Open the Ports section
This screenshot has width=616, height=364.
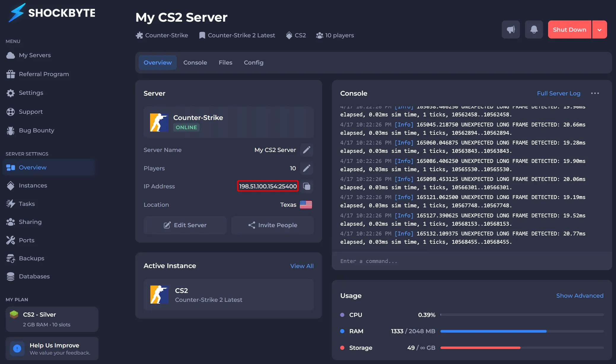click(x=20, y=240)
